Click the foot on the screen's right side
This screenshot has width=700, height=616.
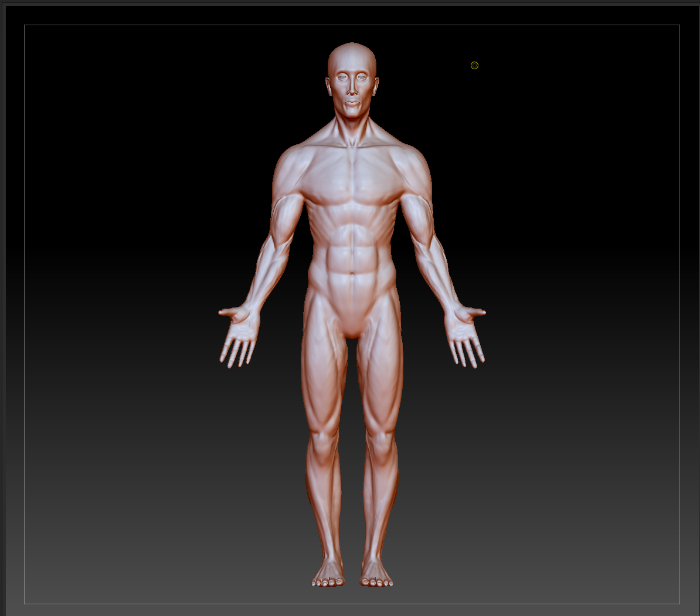376,575
